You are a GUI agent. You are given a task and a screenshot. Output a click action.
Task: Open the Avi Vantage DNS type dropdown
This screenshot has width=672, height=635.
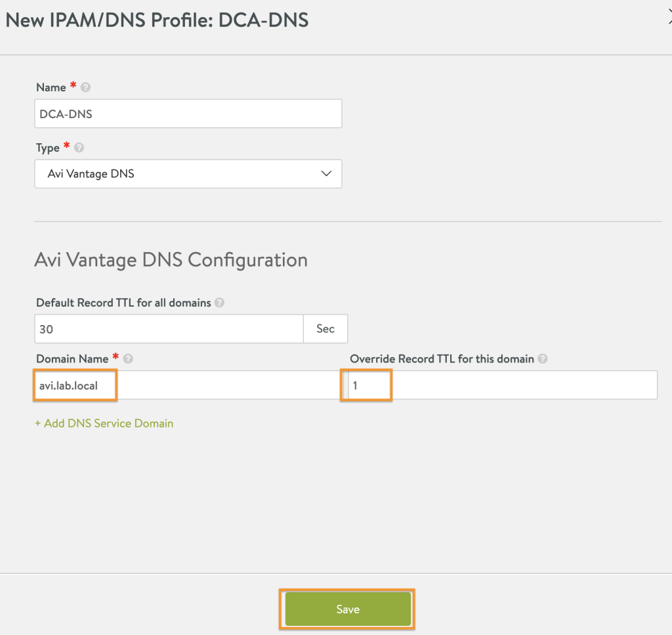[x=188, y=173]
